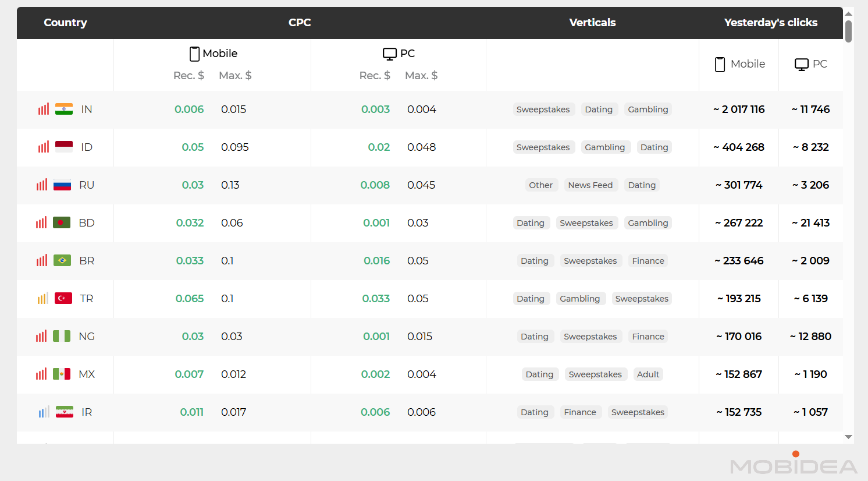
Task: Click the Mexico flag icon
Action: click(62, 374)
